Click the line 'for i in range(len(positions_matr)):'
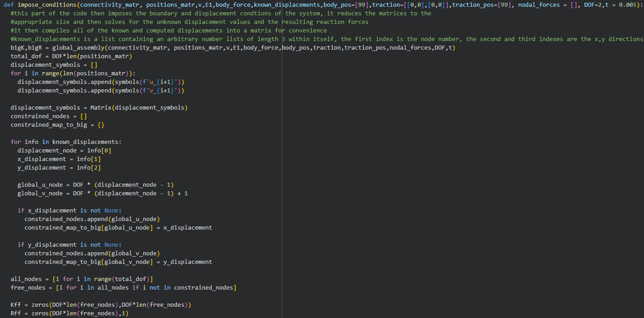 (x=73, y=74)
